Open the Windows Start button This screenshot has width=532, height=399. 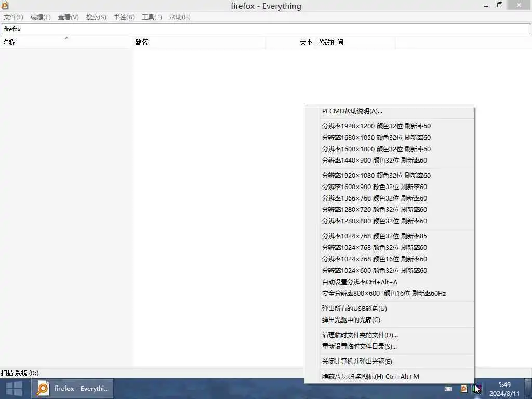click(14, 389)
